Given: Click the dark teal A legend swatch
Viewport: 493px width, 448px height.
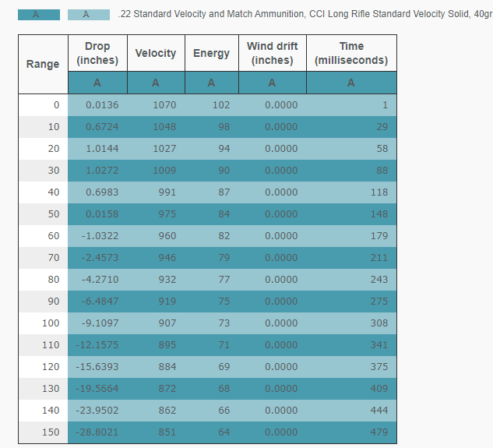Looking at the screenshot, I should tap(38, 15).
